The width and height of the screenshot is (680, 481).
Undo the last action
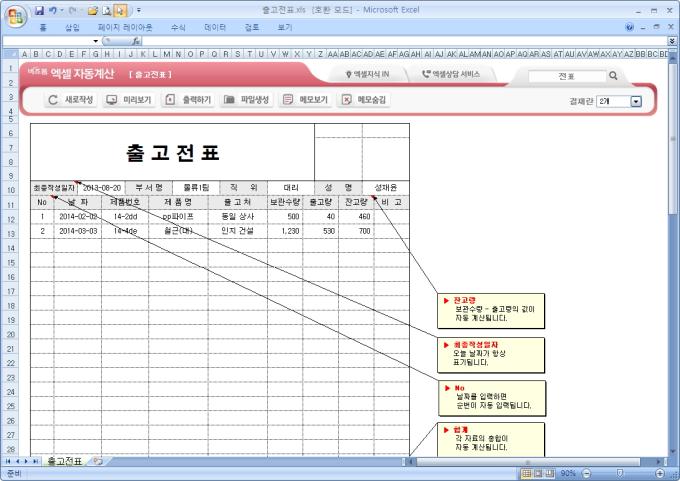click(x=53, y=10)
